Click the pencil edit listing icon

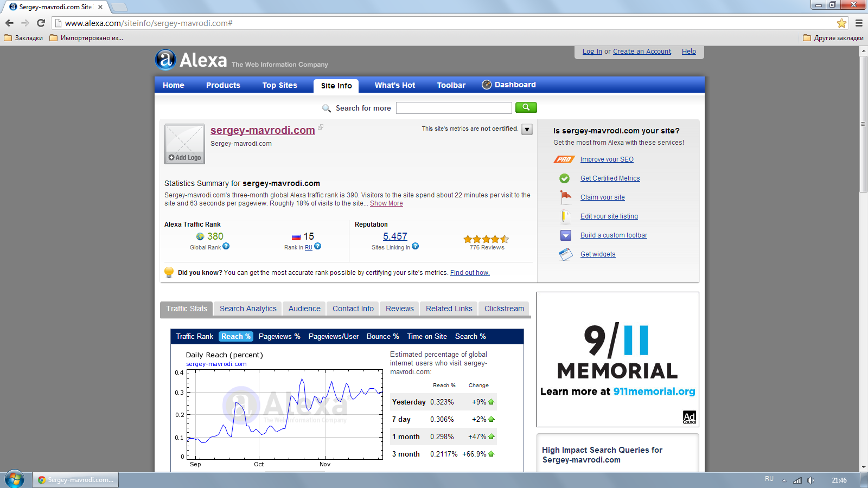pos(565,216)
